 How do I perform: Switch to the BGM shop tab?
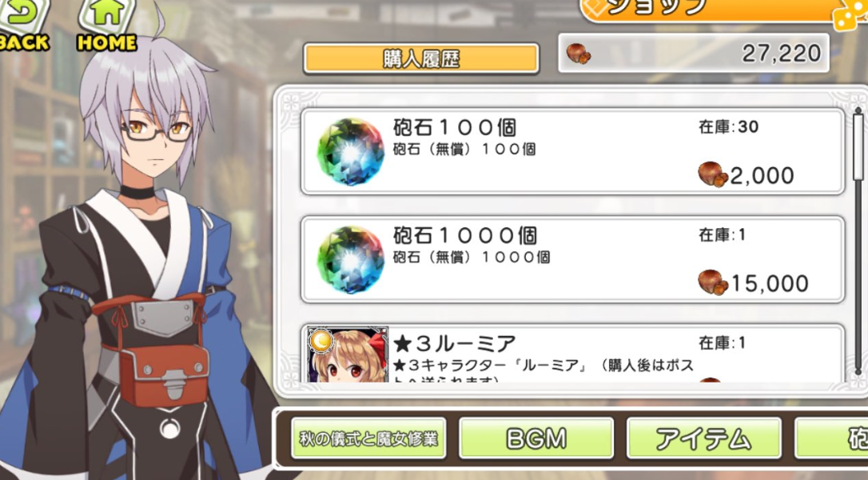click(x=536, y=438)
